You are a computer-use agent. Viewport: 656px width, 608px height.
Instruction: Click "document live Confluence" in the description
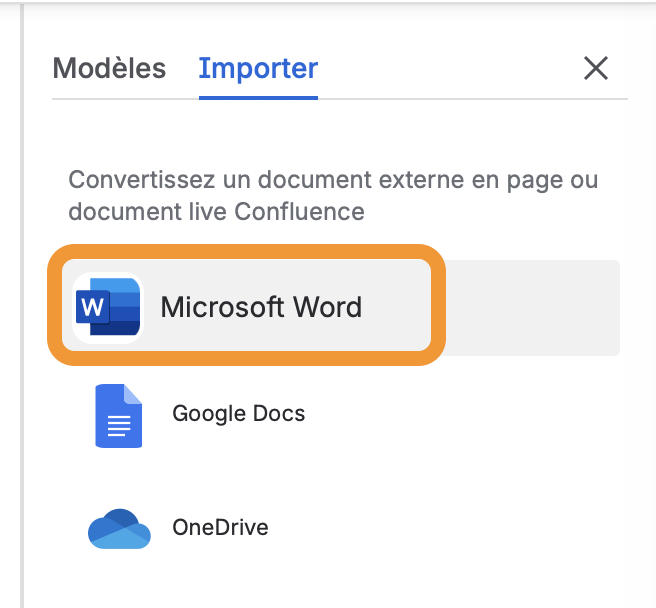tap(216, 212)
